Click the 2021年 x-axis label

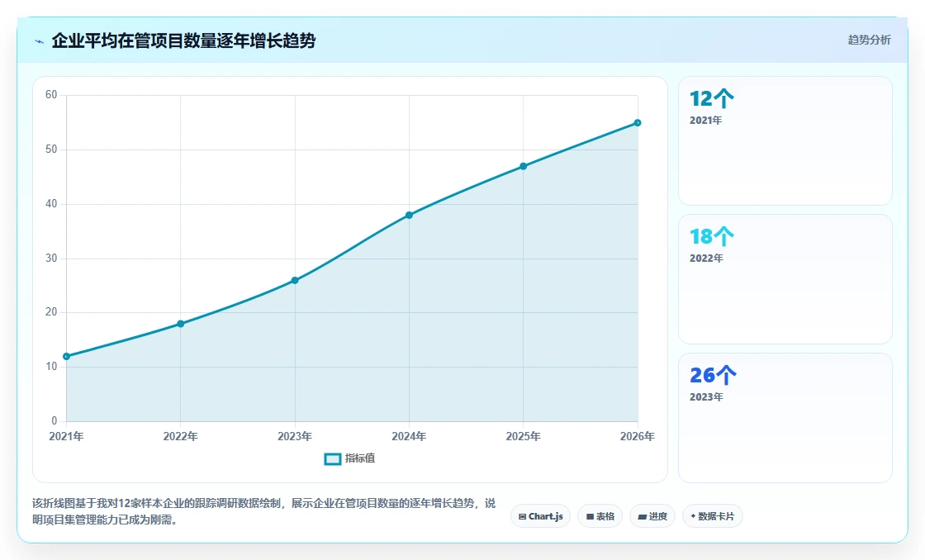click(66, 437)
